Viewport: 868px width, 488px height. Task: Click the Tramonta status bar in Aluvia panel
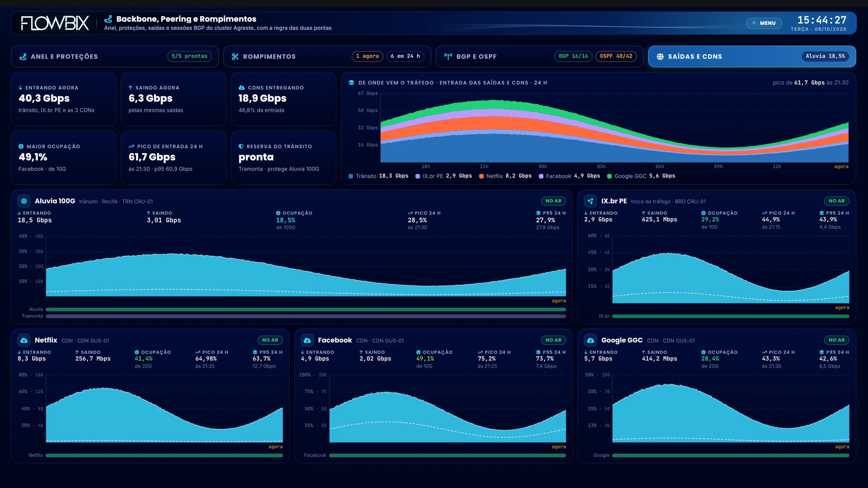[306, 316]
